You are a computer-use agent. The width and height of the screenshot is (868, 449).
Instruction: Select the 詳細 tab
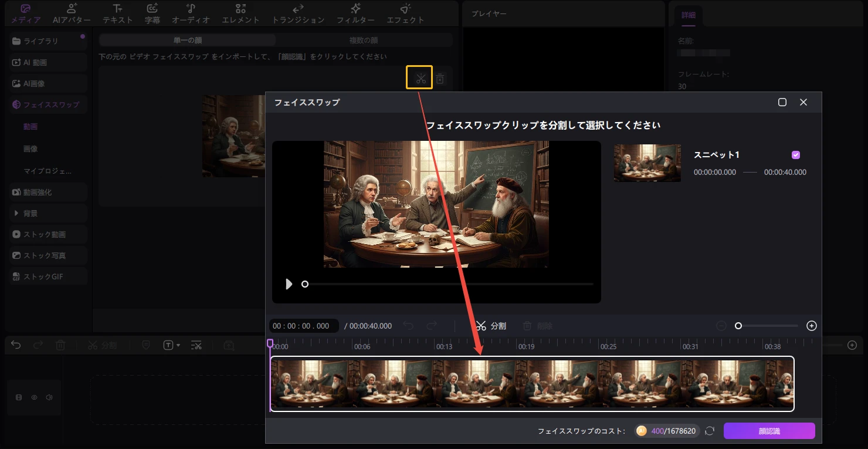click(x=688, y=16)
